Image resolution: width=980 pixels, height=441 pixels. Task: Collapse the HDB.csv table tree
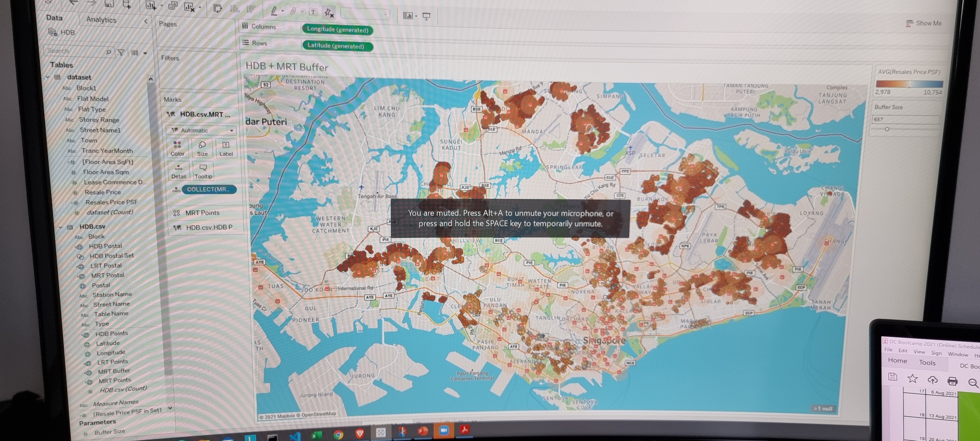[x=60, y=227]
